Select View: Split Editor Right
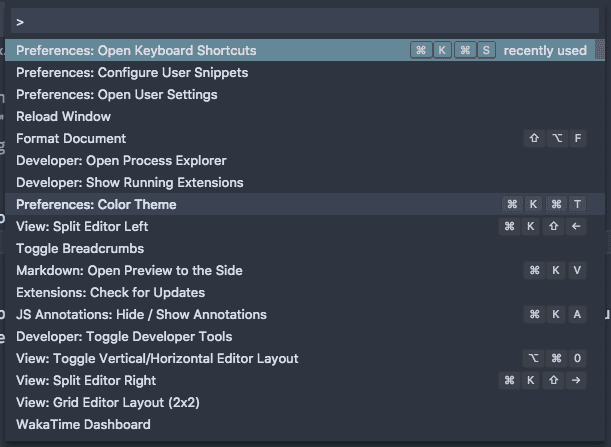Image resolution: width=611 pixels, height=447 pixels. tap(86, 381)
